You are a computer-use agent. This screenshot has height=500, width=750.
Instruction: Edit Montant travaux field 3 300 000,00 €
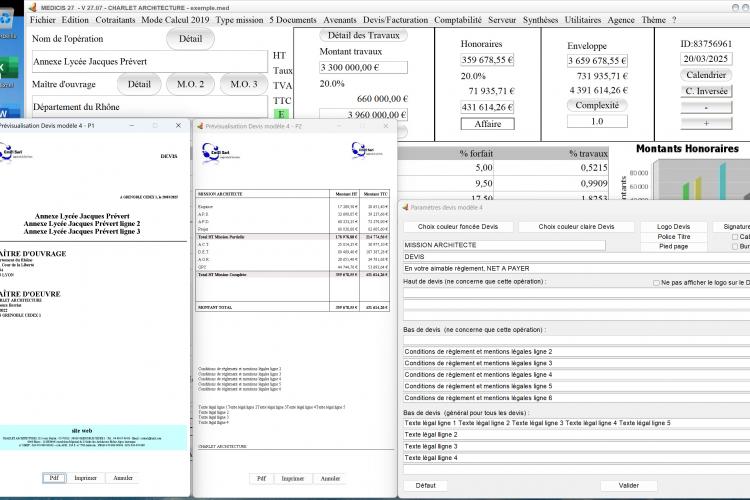[x=364, y=67]
